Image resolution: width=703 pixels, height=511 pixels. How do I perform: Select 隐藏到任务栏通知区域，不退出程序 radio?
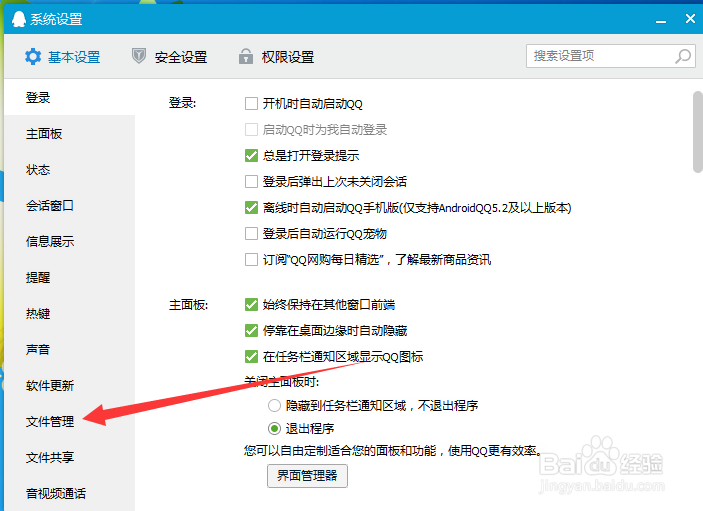(274, 406)
